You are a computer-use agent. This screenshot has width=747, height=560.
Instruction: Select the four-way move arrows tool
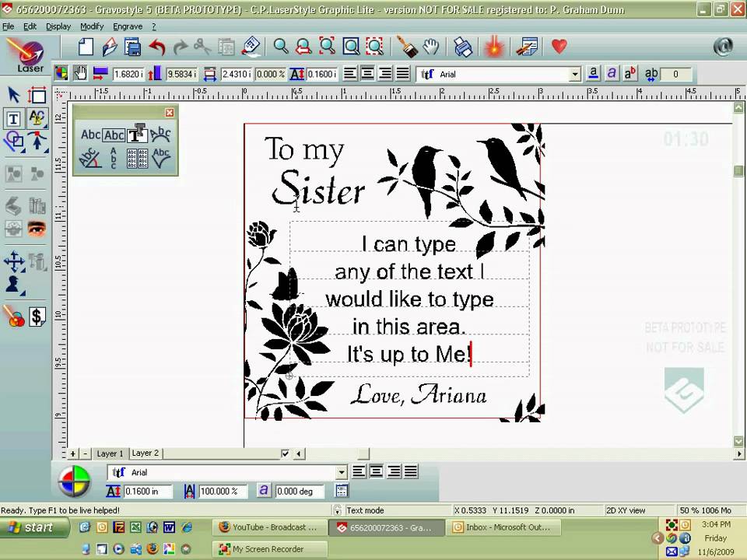(x=14, y=261)
